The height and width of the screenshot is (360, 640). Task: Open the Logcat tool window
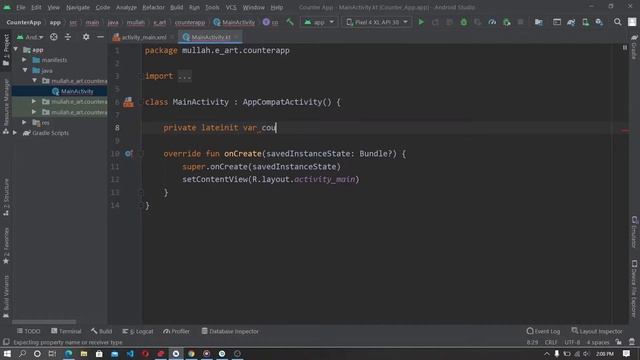[x=138, y=331]
